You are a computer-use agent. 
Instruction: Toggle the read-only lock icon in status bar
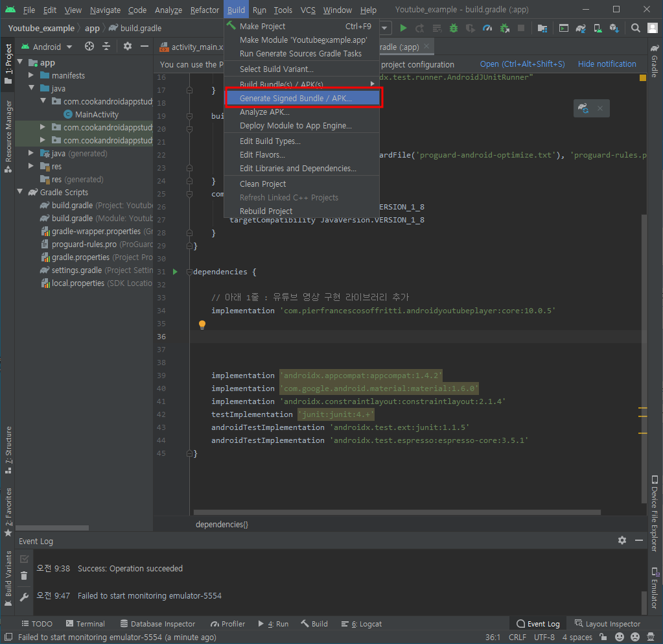(603, 637)
